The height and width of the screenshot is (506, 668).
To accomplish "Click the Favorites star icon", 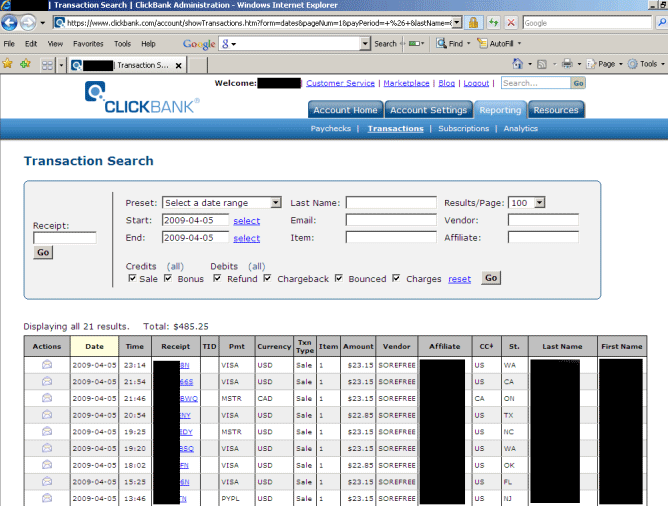I will [7, 64].
